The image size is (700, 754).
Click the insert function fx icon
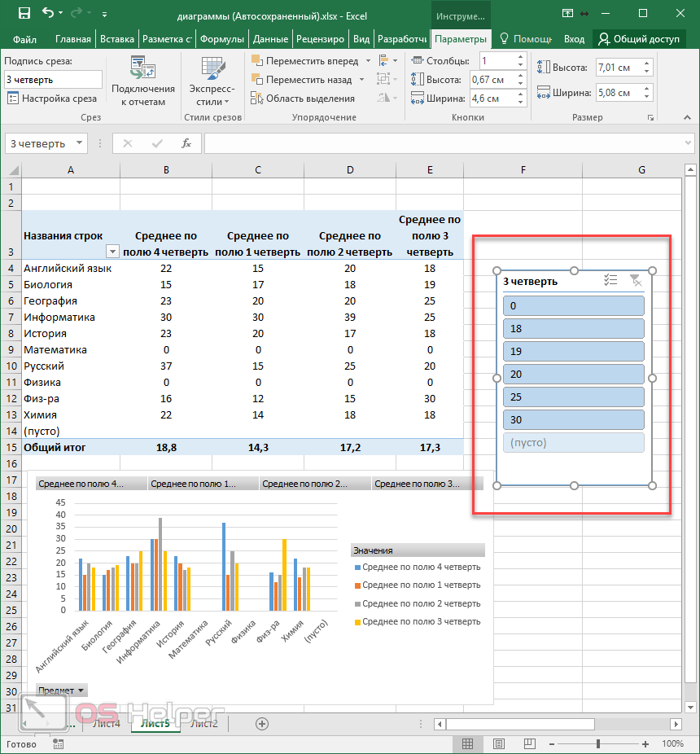186,143
